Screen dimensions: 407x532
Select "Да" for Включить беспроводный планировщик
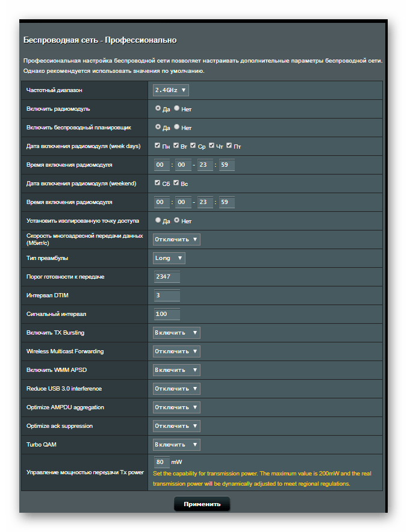pyautogui.click(x=158, y=127)
